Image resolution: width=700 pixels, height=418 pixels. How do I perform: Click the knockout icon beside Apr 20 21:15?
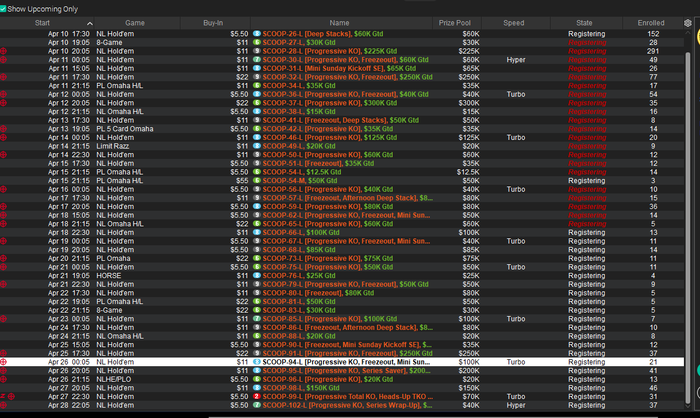[3, 259]
